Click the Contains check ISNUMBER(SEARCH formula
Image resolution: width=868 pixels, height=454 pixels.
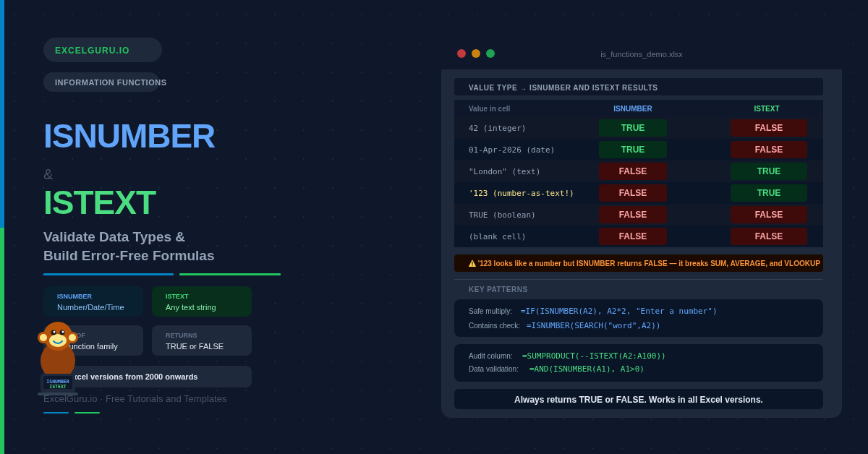[x=593, y=325]
